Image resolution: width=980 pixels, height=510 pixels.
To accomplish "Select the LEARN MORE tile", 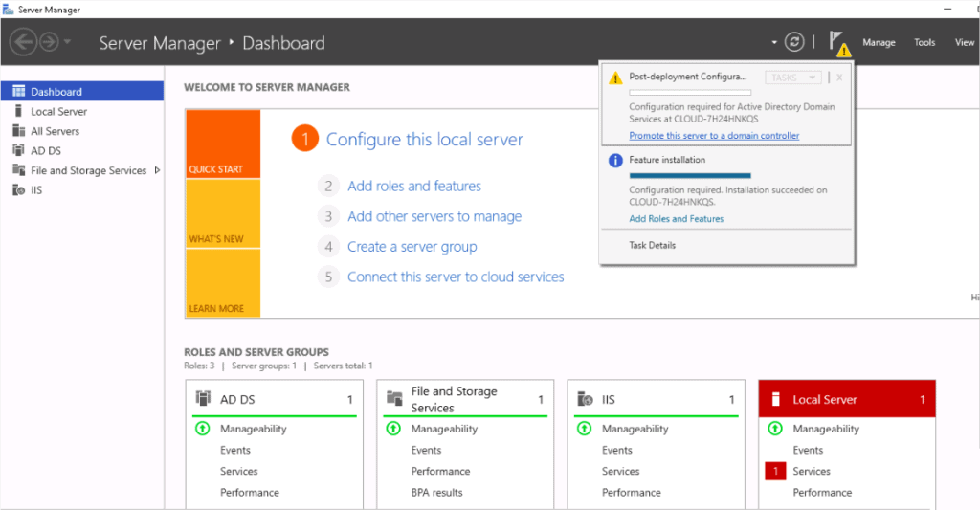I will point(223,283).
